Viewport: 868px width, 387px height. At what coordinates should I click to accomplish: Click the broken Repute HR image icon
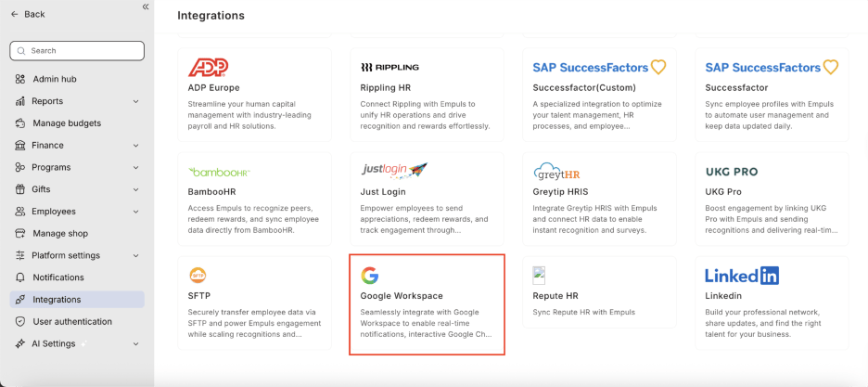(x=539, y=275)
